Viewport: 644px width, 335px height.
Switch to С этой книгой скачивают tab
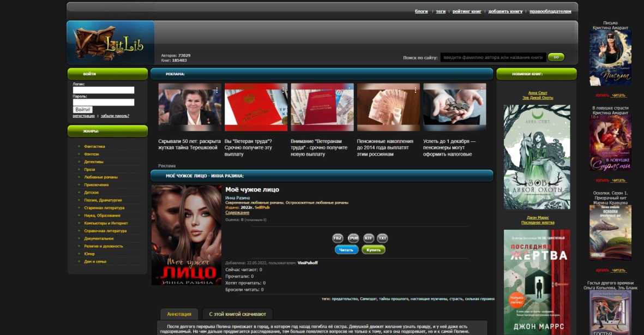pos(237,314)
